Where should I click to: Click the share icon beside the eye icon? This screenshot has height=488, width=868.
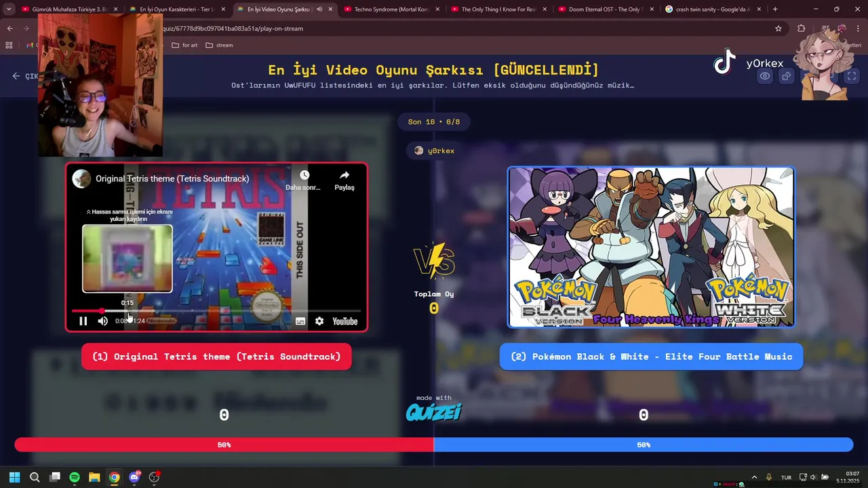coord(786,76)
